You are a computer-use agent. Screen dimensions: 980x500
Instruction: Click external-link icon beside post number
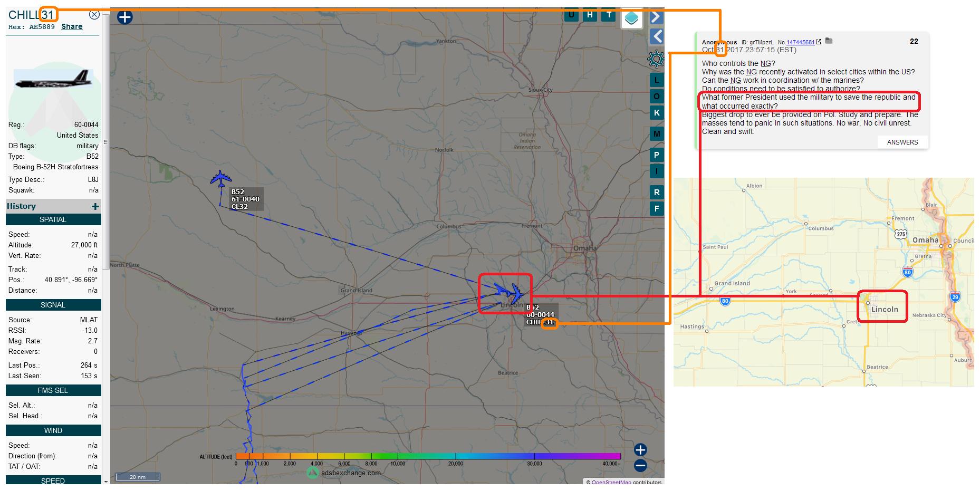(x=819, y=42)
